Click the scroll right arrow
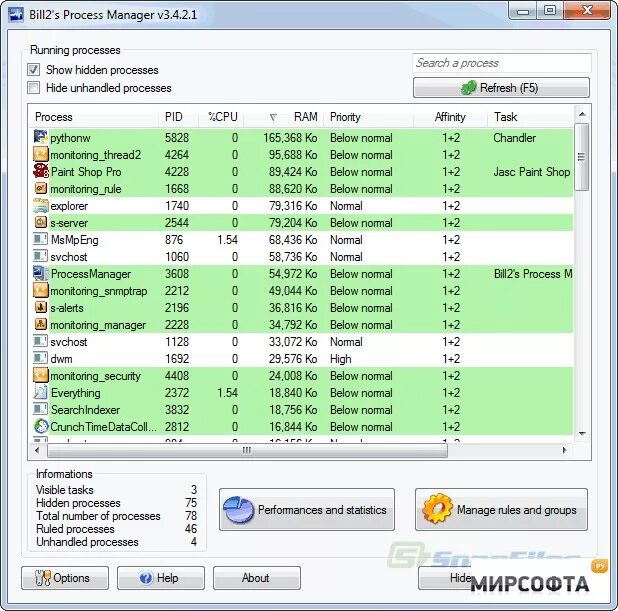Image resolution: width=618 pixels, height=611 pixels. [x=564, y=450]
